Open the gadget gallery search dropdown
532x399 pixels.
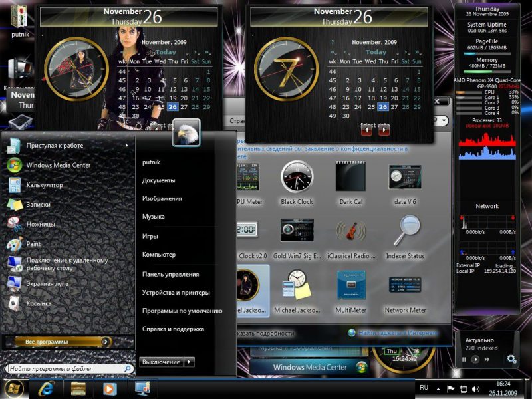(444, 120)
